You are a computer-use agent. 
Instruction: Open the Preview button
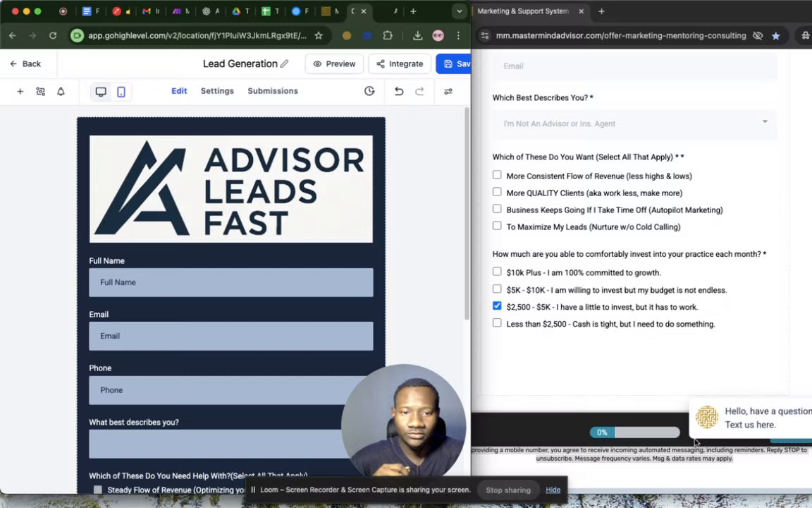pos(334,64)
